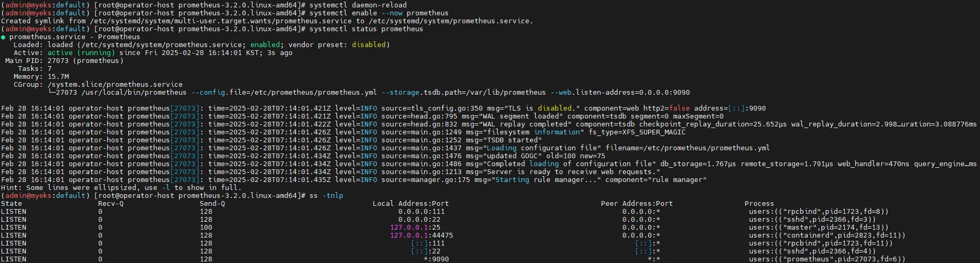The image size is (980, 263).
Task: Click 'Starting rule manager...' log message
Action: (x=546, y=179)
